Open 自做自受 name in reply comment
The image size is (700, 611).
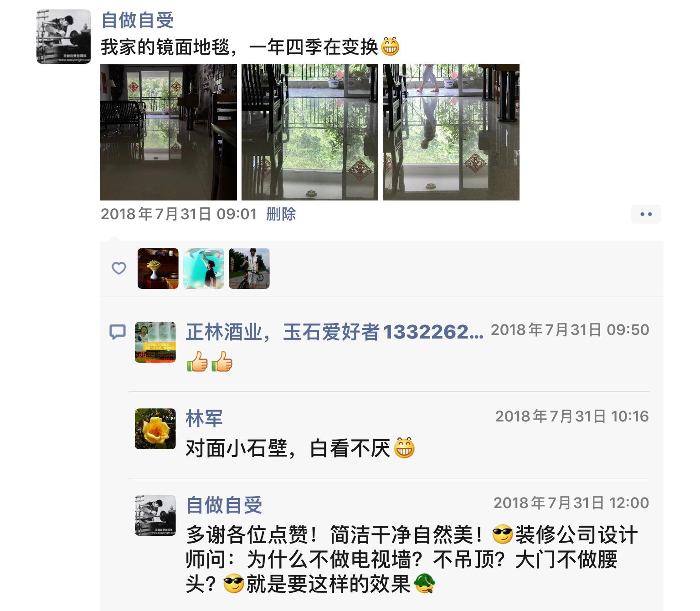[x=224, y=505]
